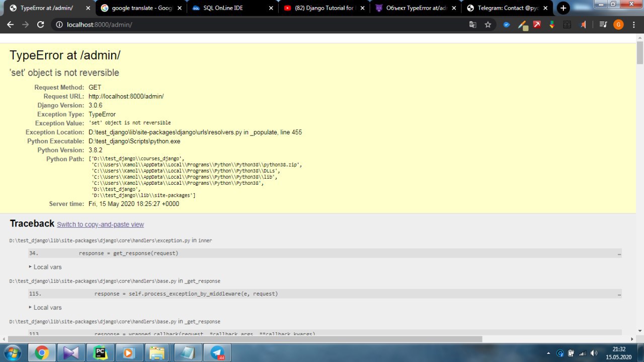Open a new tab with plus button

point(563,8)
